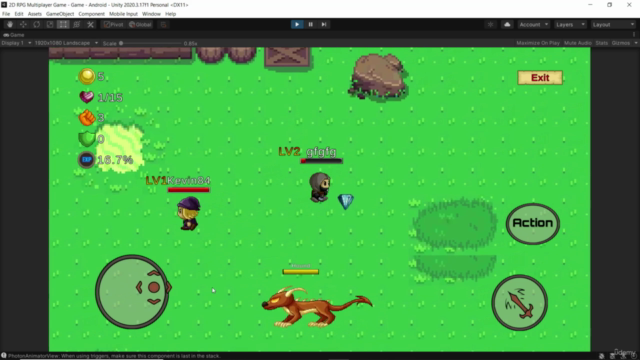Open the Edit menu
This screenshot has width=640, height=360.
(19, 14)
